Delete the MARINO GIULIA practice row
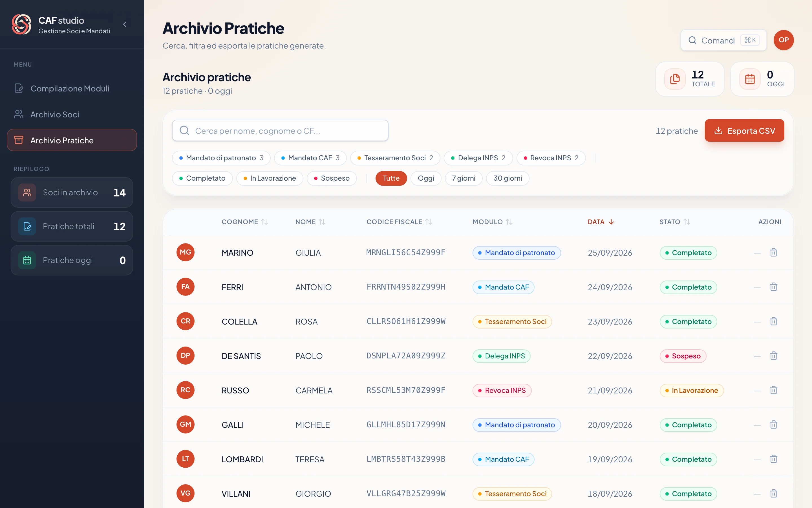The width and height of the screenshot is (812, 508). [x=773, y=252]
